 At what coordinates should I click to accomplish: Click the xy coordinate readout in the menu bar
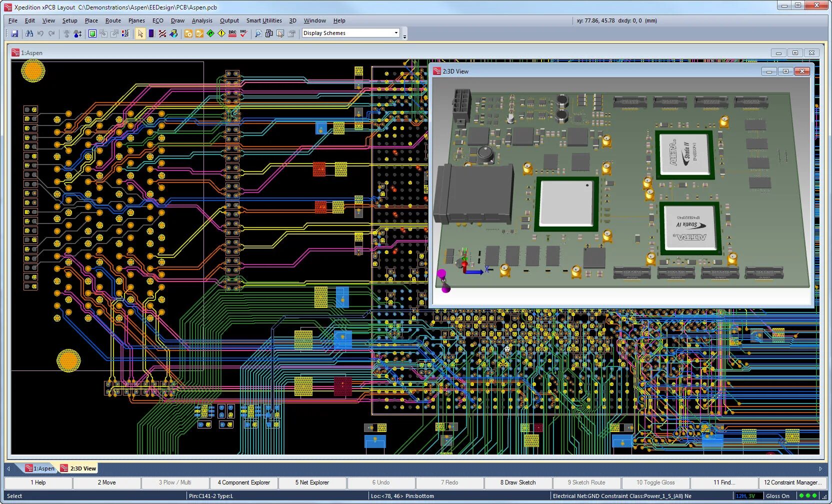616,20
